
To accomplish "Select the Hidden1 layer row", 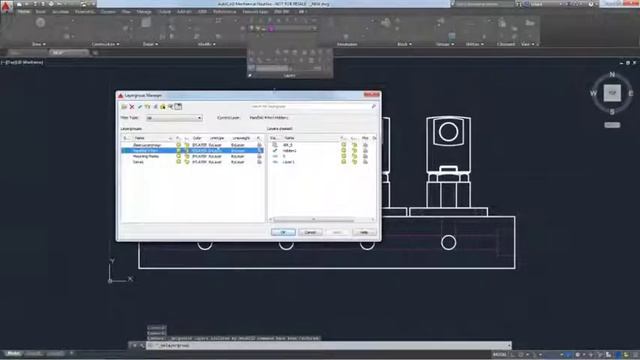I will [x=322, y=151].
